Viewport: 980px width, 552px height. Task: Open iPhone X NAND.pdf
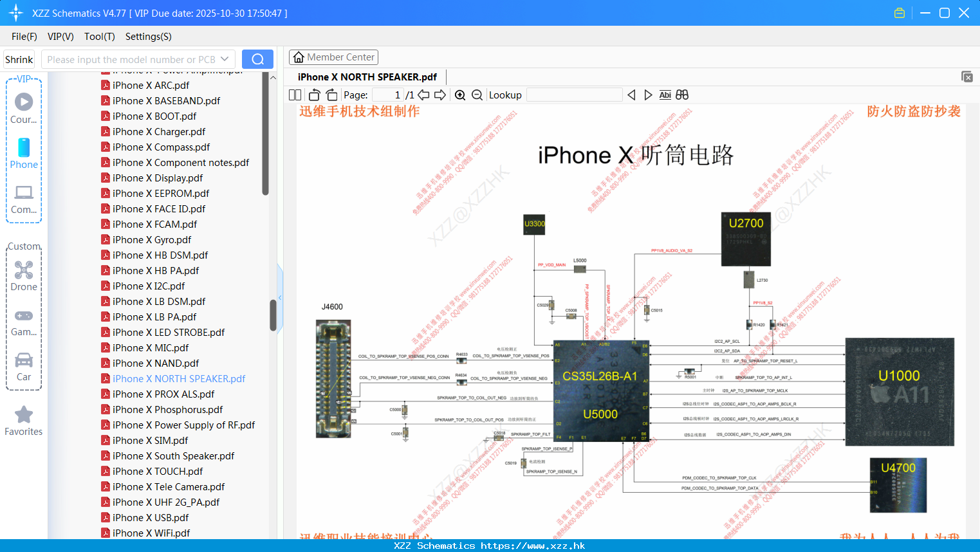(156, 363)
